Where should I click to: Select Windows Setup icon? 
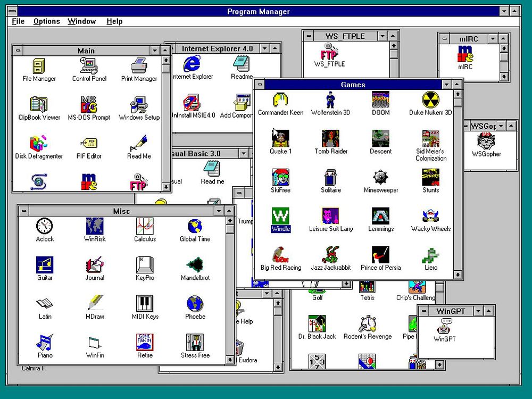(x=139, y=104)
